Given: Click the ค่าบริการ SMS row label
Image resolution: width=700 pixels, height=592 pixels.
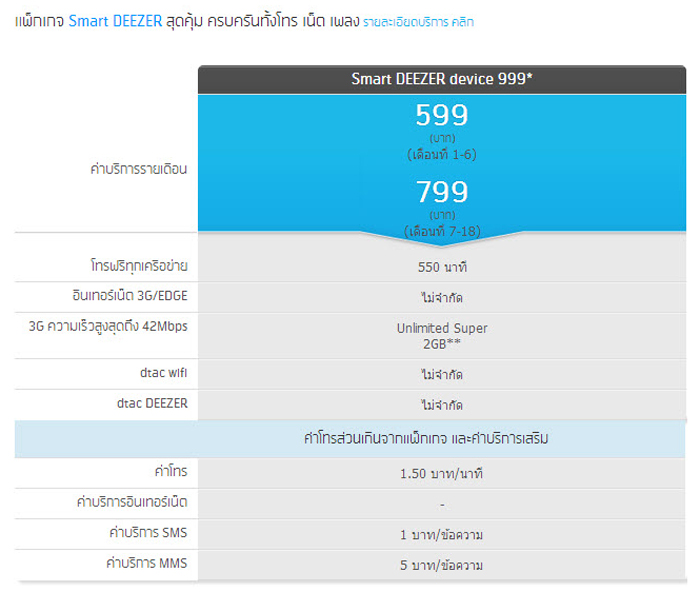Looking at the screenshot, I should [146, 533].
